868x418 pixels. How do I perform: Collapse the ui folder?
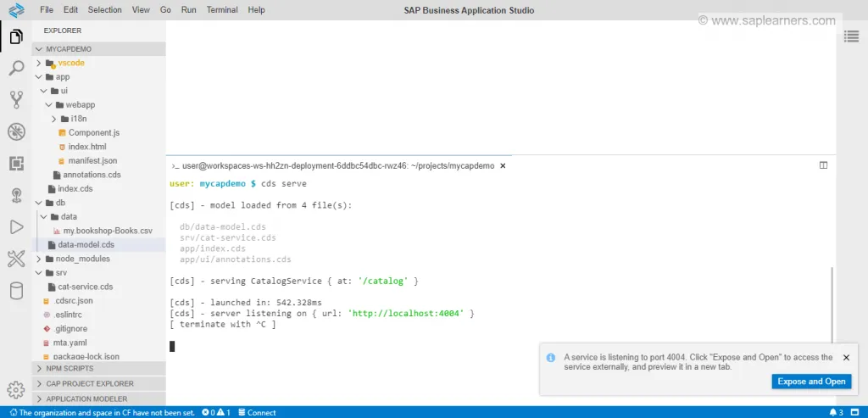(98, 91)
